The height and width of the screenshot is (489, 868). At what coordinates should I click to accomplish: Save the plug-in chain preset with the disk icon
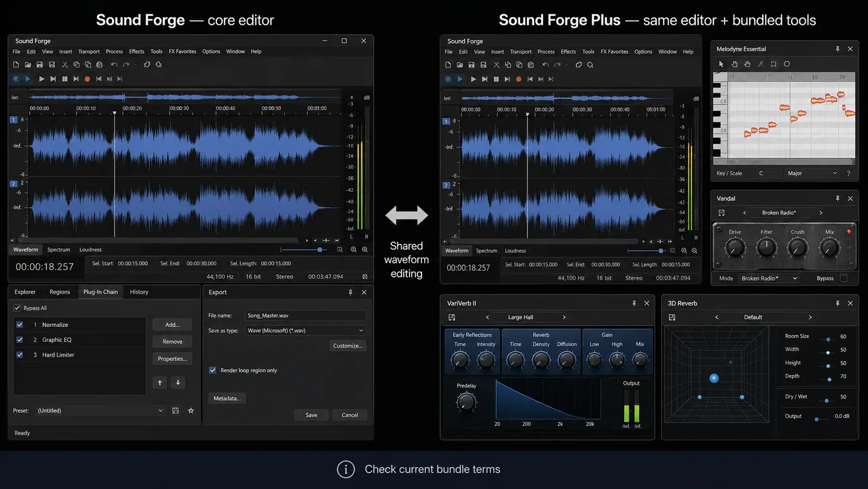[175, 411]
